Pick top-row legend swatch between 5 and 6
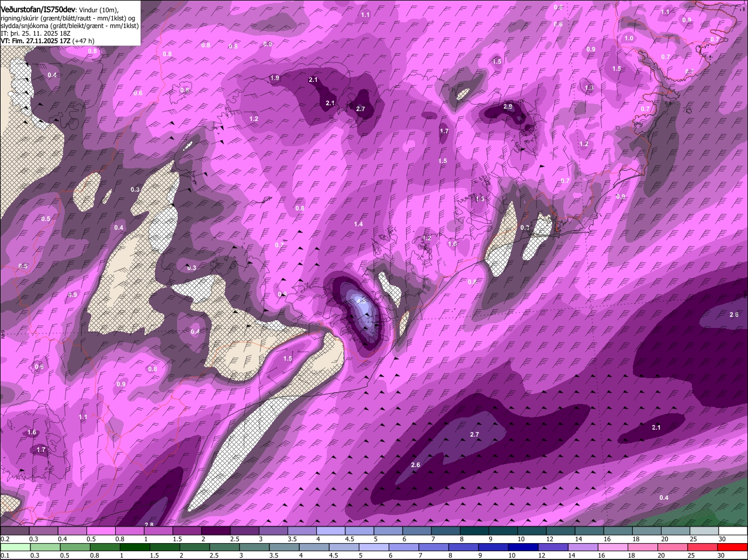 click(x=388, y=531)
